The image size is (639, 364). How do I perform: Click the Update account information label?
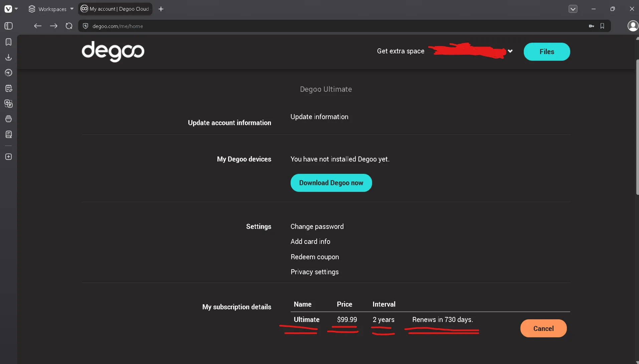tap(229, 123)
